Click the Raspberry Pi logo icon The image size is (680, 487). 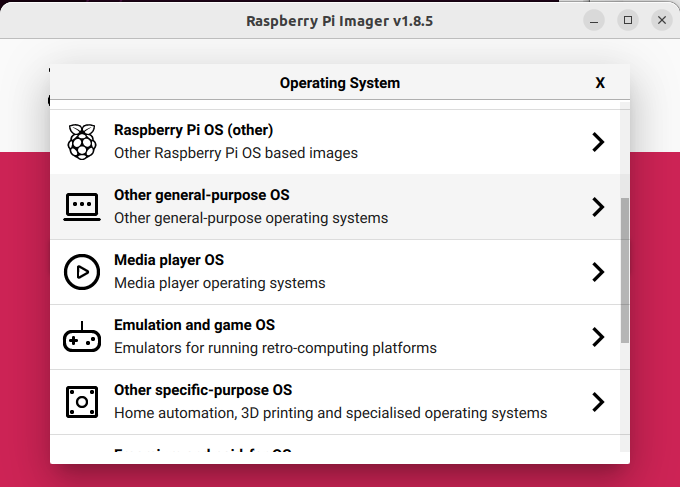pos(82,142)
